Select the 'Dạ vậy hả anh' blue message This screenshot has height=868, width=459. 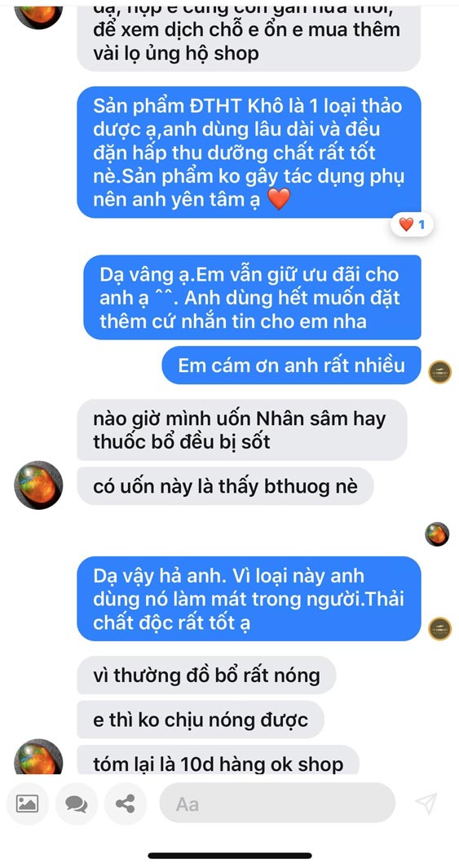pyautogui.click(x=249, y=599)
